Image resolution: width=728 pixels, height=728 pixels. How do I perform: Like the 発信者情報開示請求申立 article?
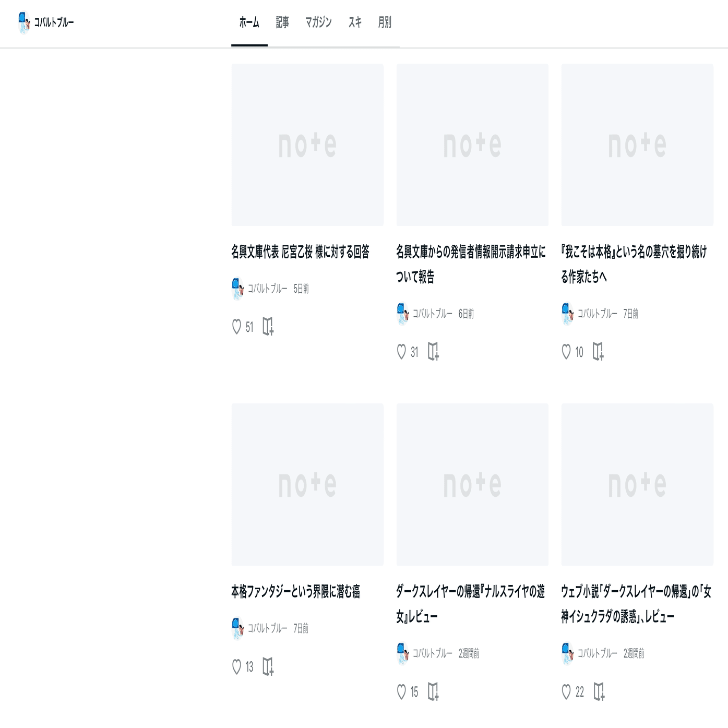(x=401, y=352)
